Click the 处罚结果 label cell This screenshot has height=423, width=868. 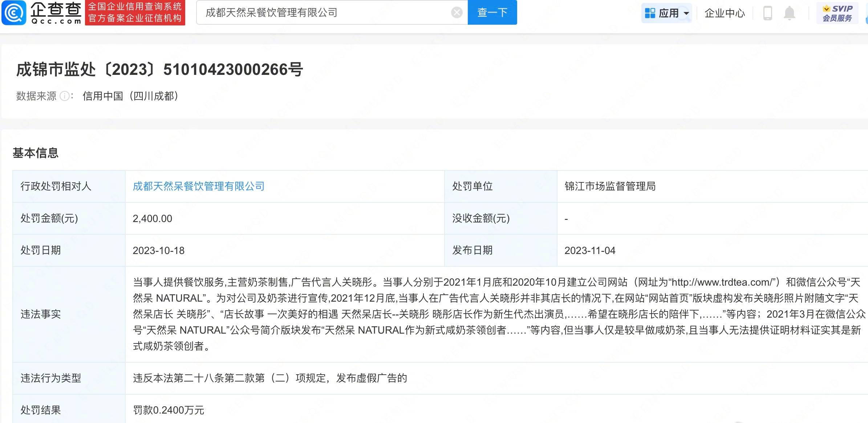click(x=69, y=410)
